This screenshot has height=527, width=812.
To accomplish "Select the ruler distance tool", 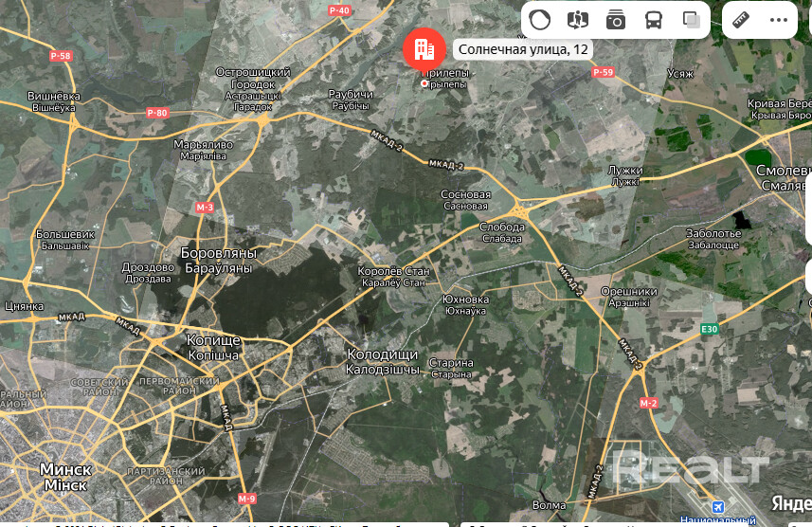I will click(x=741, y=20).
